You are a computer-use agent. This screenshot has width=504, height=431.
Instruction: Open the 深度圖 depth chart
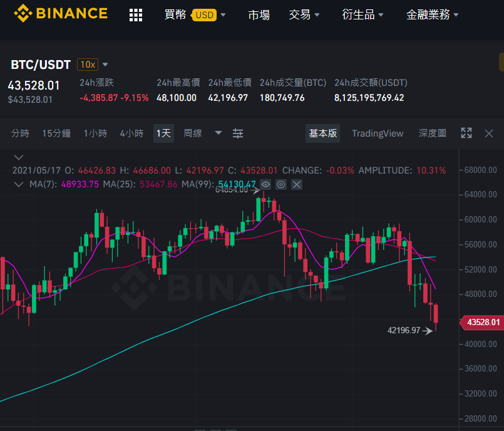pyautogui.click(x=433, y=133)
